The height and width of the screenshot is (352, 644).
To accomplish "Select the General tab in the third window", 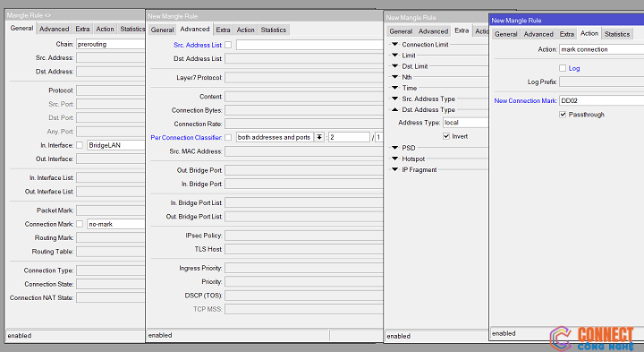I will click(x=401, y=31).
